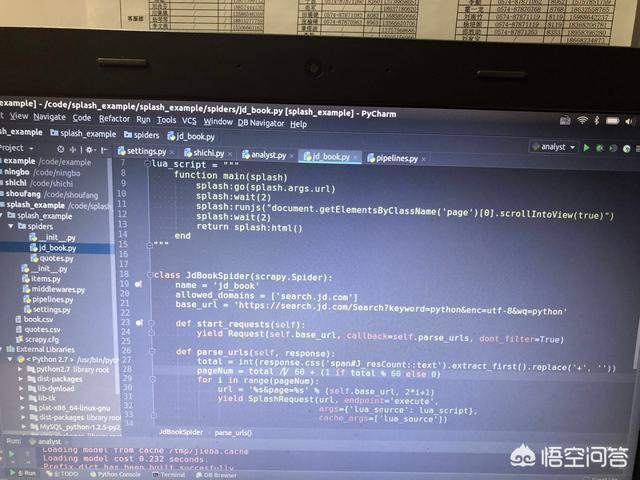Screen dimensions: 640x480
Task: Open the DB Browser tool window button
Action: [x=216, y=475]
